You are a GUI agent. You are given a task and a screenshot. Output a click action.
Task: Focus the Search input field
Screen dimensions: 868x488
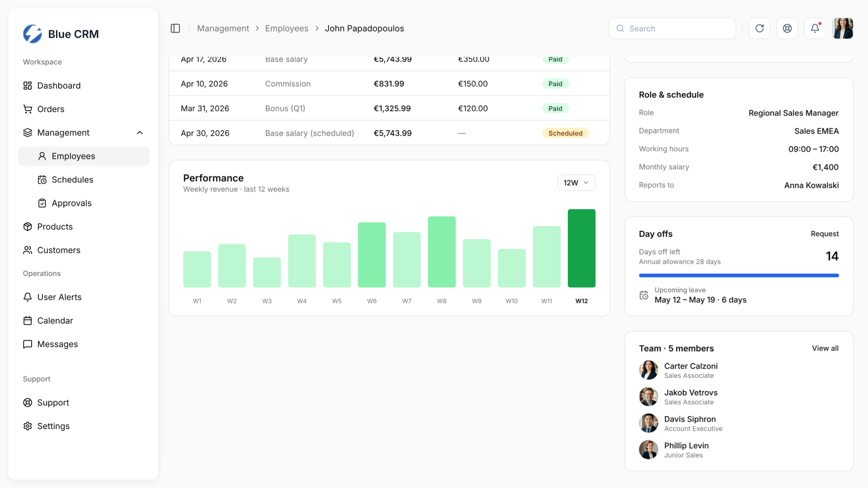672,28
